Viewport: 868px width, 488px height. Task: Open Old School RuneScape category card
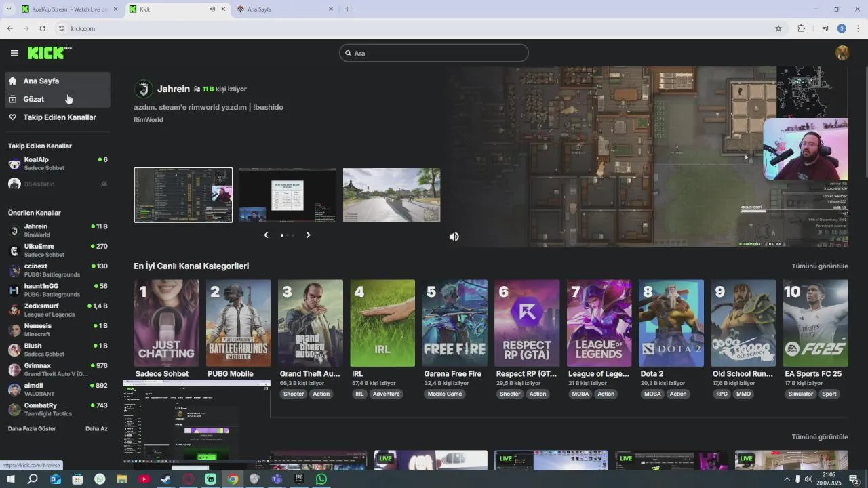(743, 323)
